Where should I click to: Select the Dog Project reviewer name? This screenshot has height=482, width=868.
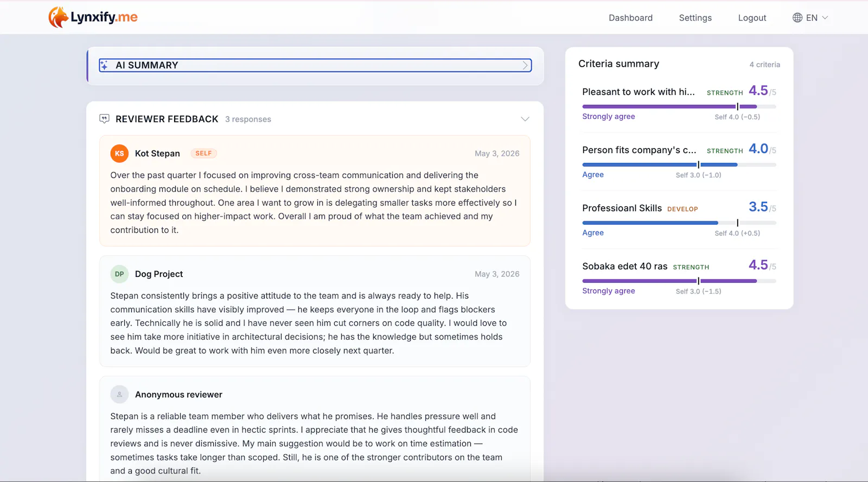point(159,274)
